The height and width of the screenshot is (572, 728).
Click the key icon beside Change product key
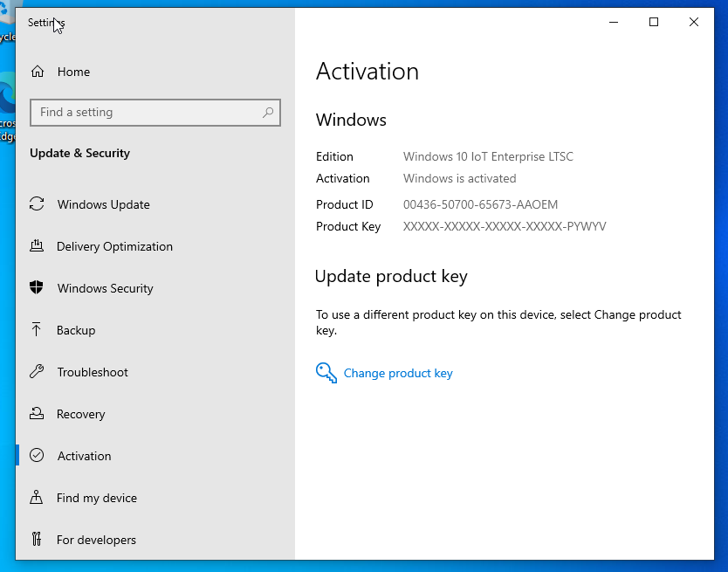pyautogui.click(x=326, y=373)
